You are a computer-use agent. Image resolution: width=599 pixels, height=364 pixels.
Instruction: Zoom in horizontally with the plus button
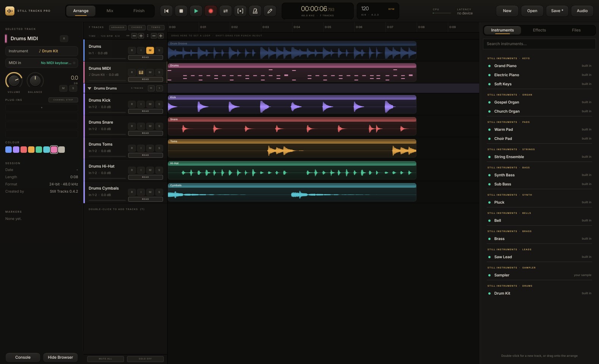(x=141, y=36)
